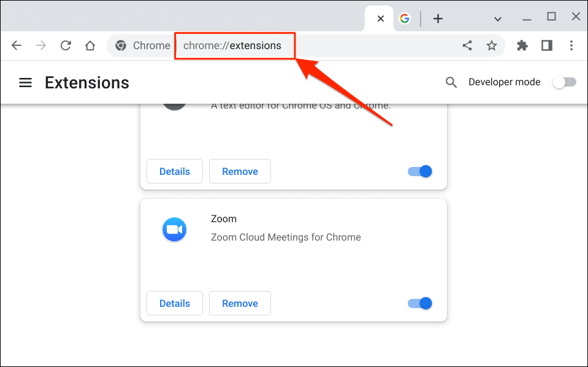Image resolution: width=588 pixels, height=367 pixels.
Task: Enable the Developer mode switch
Action: pyautogui.click(x=564, y=82)
